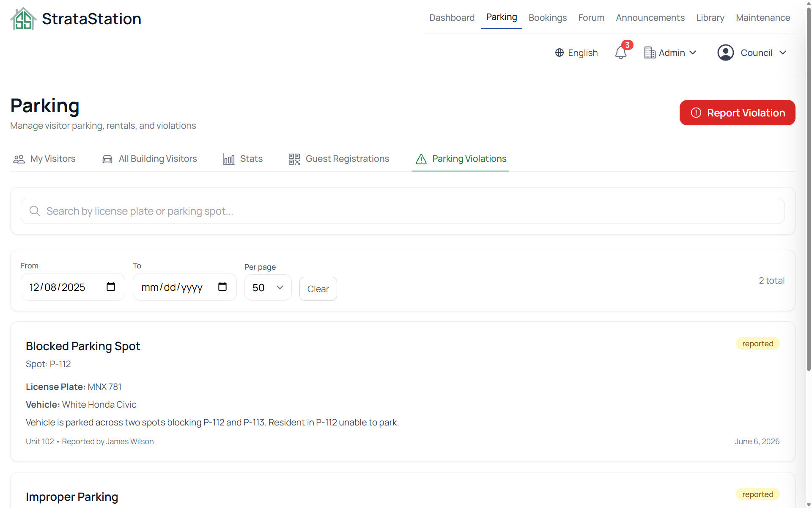Image resolution: width=812 pixels, height=508 pixels.
Task: Go to the Dashboard nav item
Action: (x=452, y=18)
